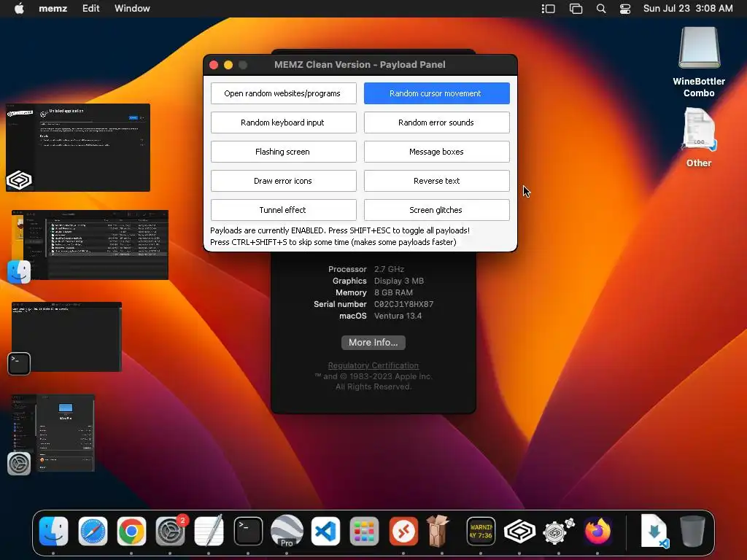Toggle Draw error icons payload
This screenshot has width=747, height=560.
pyautogui.click(x=284, y=181)
